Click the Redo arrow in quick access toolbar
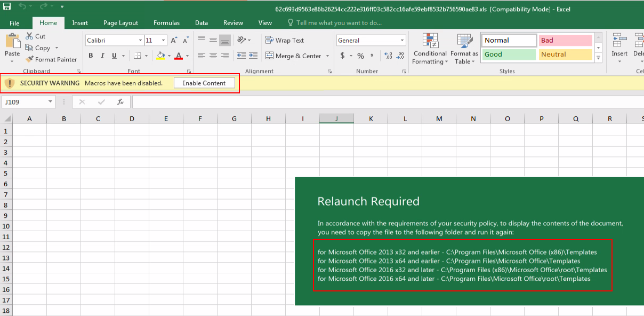The height and width of the screenshot is (316, 644). click(44, 6)
